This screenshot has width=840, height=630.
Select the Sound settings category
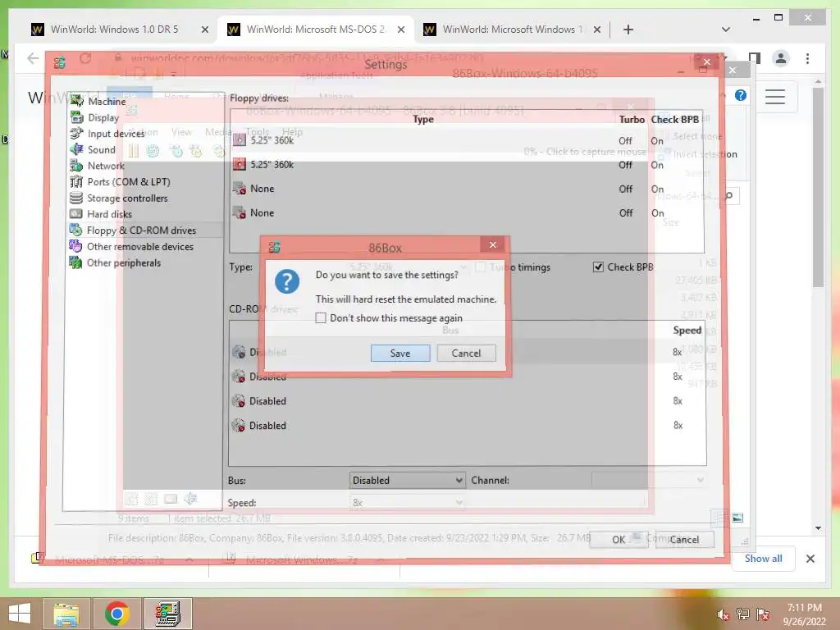[101, 149]
